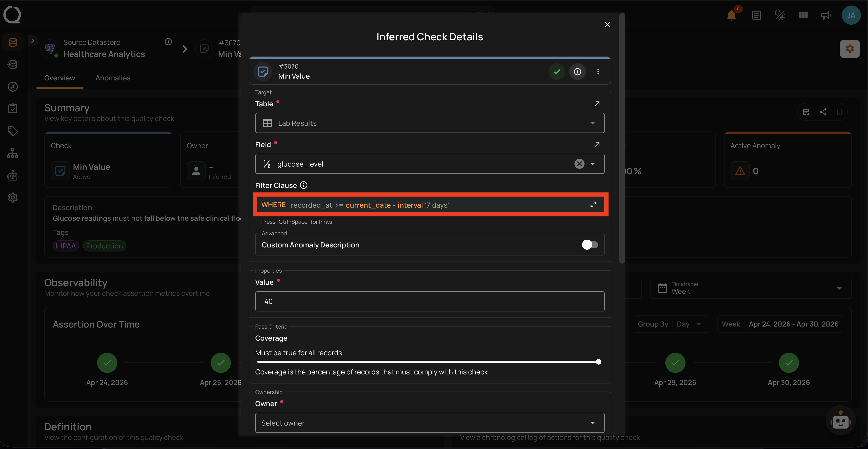Clear the glucose_level field selection
The width and height of the screenshot is (868, 449).
pos(579,164)
